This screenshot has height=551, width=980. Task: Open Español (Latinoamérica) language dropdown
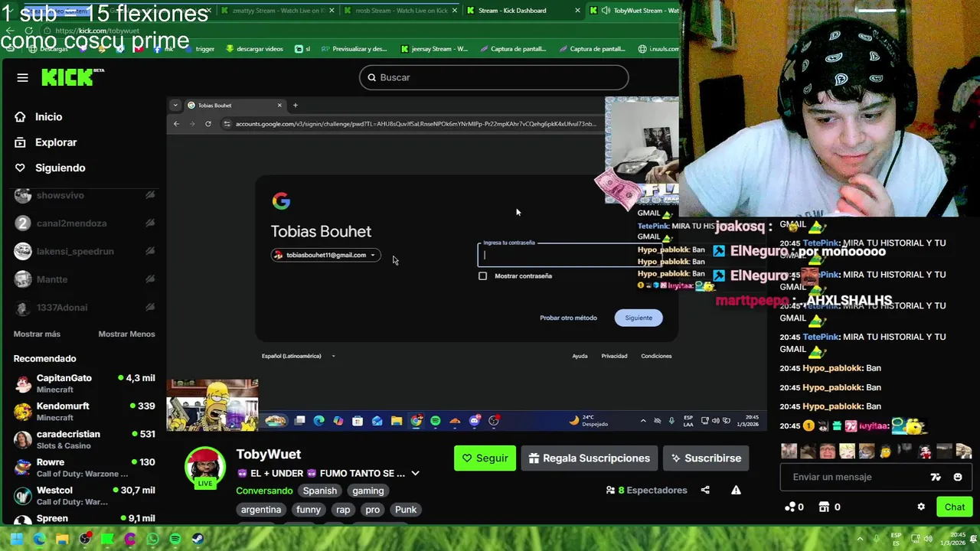pyautogui.click(x=299, y=356)
